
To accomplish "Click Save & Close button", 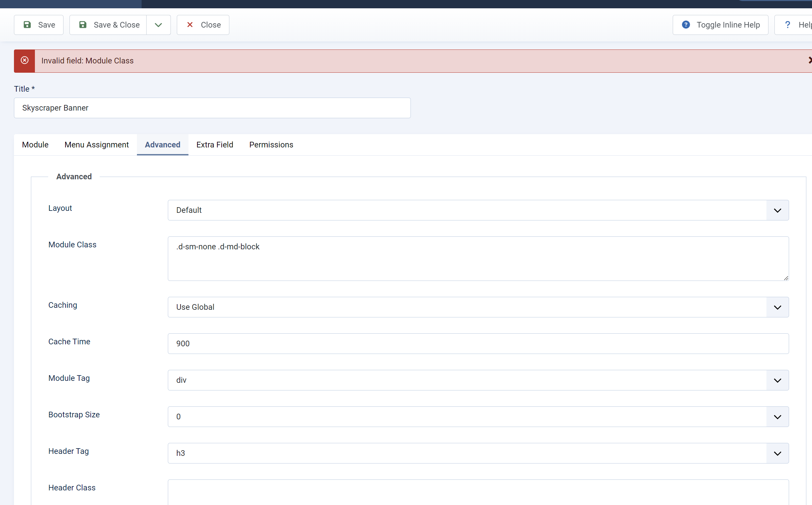I will pos(108,25).
